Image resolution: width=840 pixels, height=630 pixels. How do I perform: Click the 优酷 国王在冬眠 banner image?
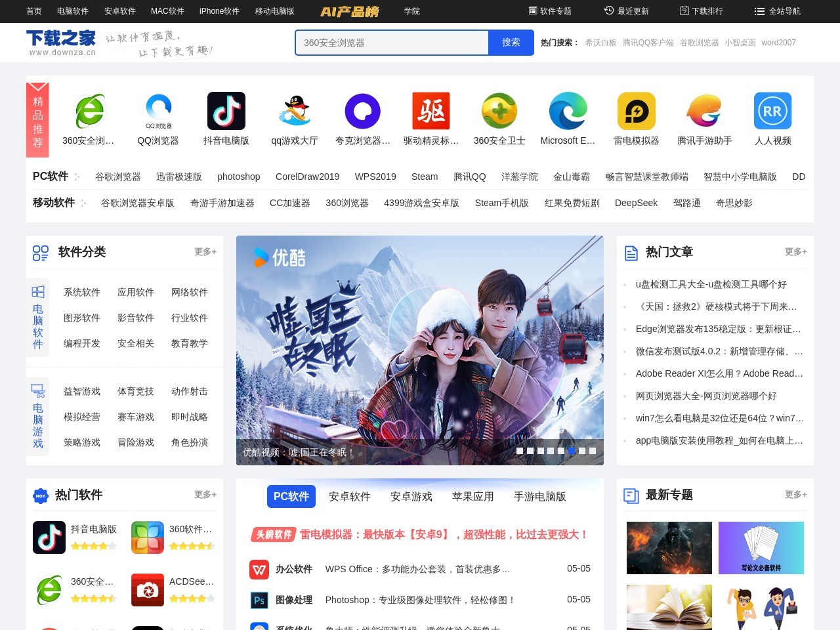point(420,350)
